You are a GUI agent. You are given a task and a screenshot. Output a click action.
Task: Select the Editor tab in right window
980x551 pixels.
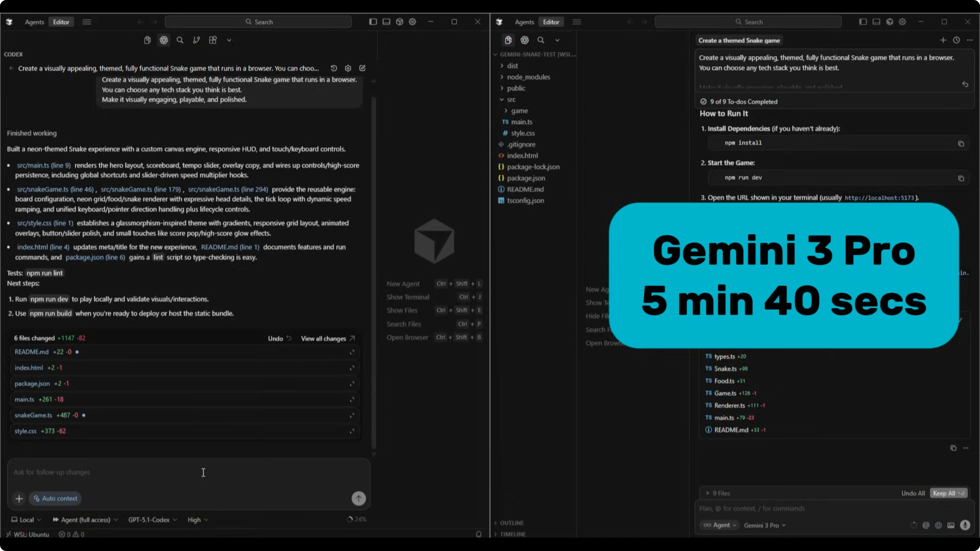click(551, 22)
